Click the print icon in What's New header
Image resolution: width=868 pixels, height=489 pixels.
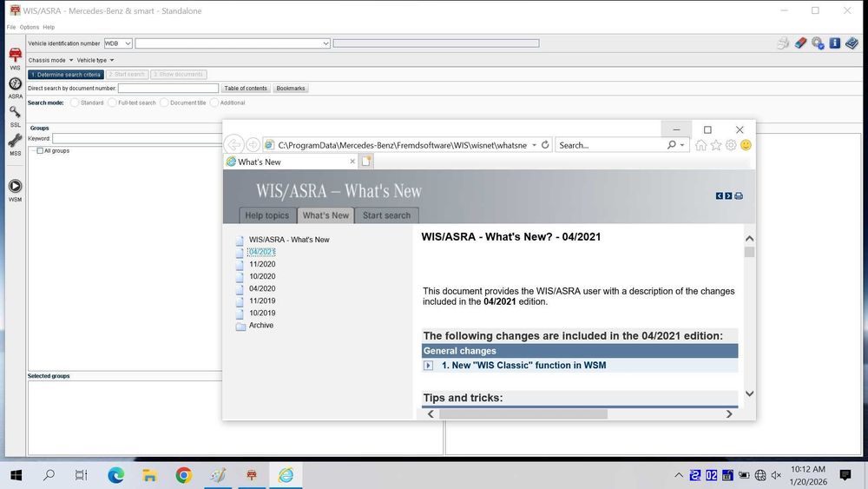pos(739,196)
